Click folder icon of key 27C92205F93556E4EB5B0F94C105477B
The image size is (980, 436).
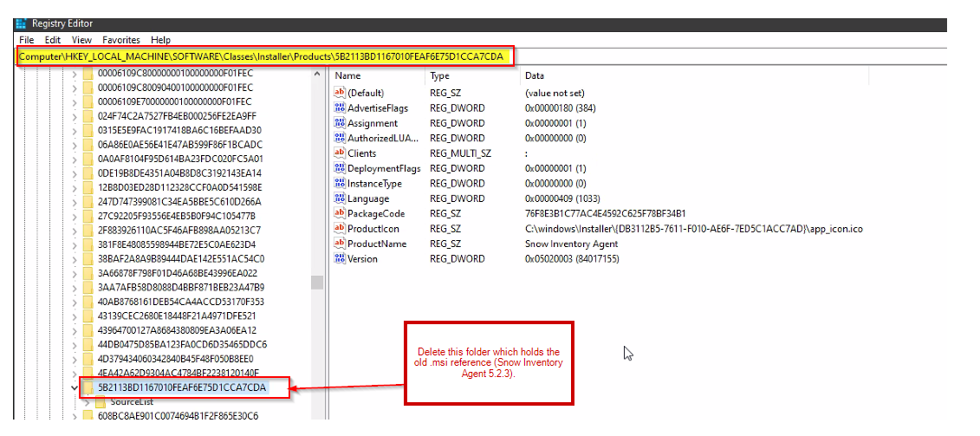[x=88, y=216]
